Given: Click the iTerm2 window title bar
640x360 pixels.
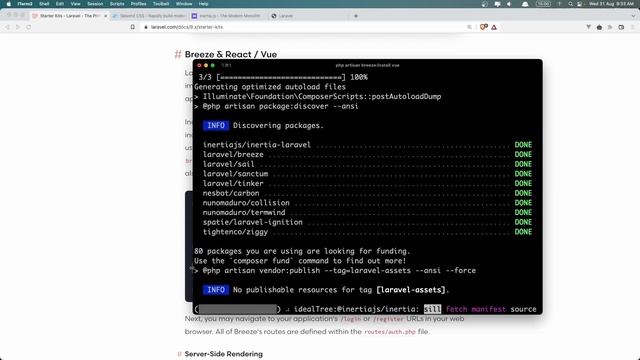Looking at the screenshot, I should pyautogui.click(x=367, y=65).
